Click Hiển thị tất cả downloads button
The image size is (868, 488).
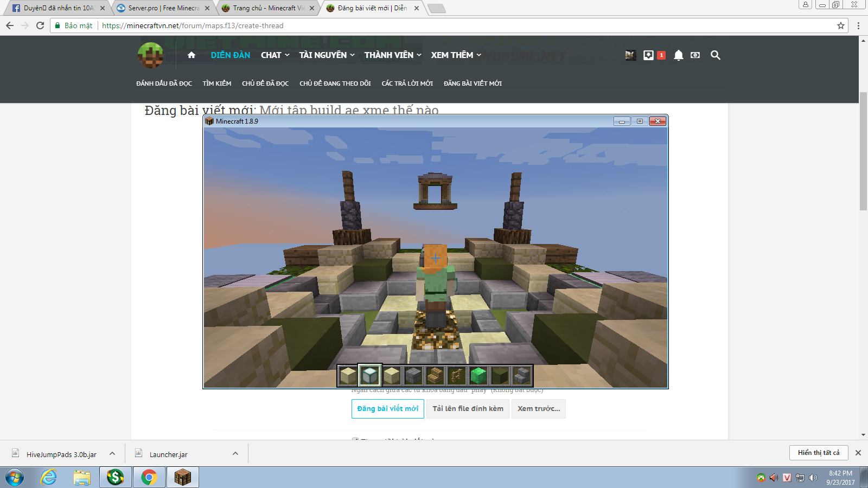[x=819, y=453]
